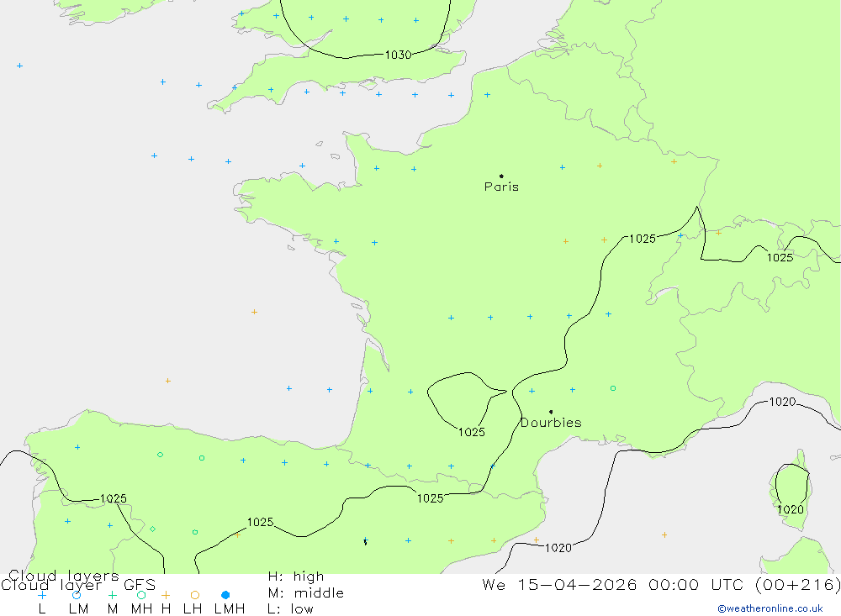Viewport: 841px width, 616px height.
Task: Click the green circle symbol east of Dourbies
Action: 613,388
